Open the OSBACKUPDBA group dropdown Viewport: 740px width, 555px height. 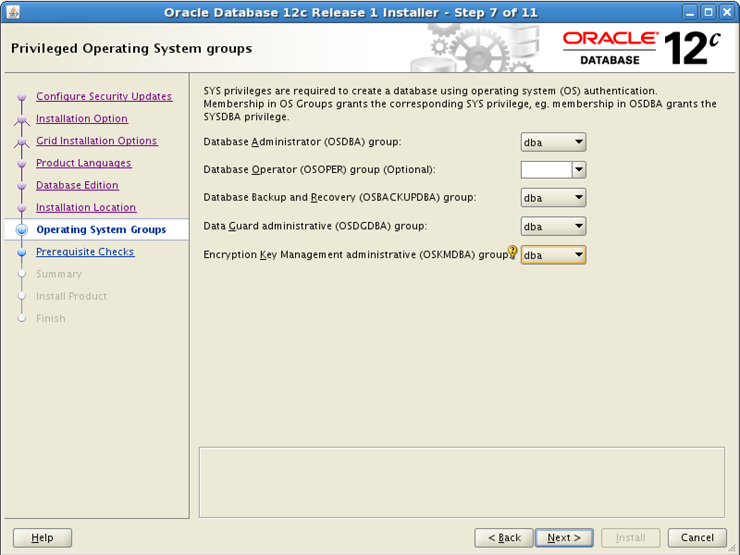tap(553, 198)
